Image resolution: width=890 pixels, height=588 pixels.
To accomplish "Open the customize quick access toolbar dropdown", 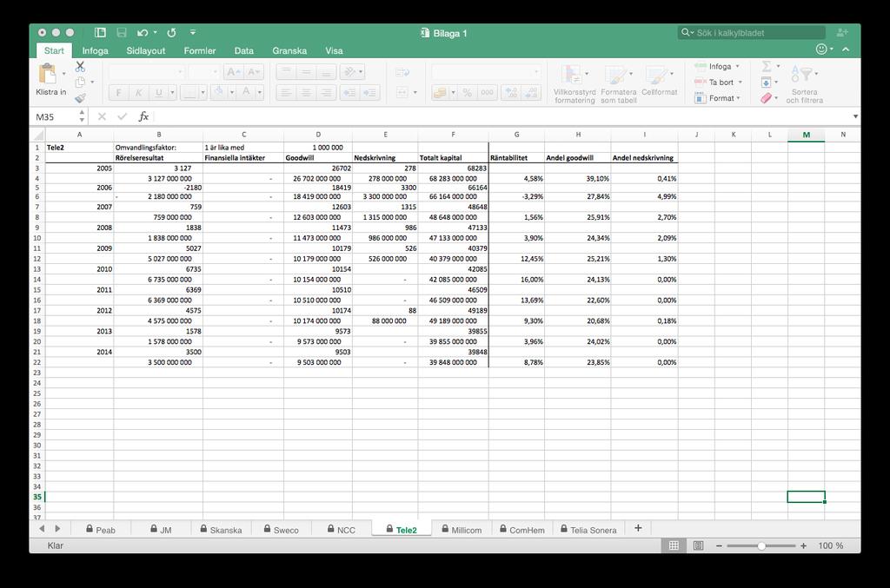I will pyautogui.click(x=193, y=33).
